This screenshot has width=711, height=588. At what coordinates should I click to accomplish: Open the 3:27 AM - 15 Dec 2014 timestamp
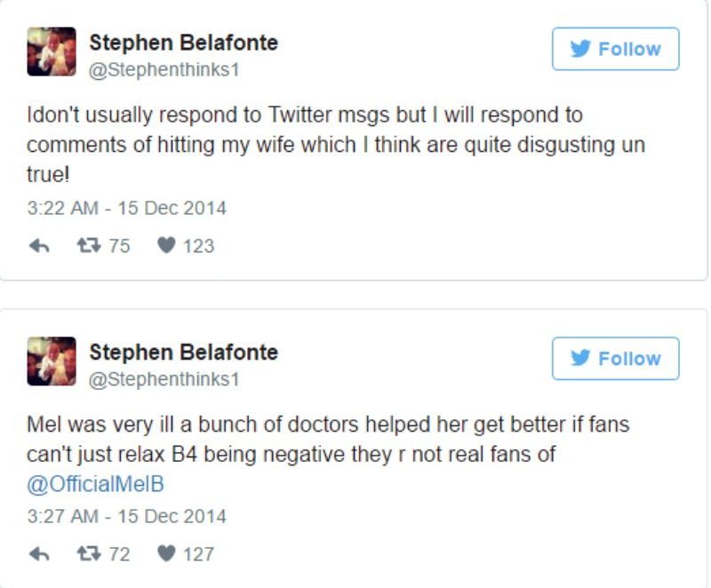click(x=126, y=516)
